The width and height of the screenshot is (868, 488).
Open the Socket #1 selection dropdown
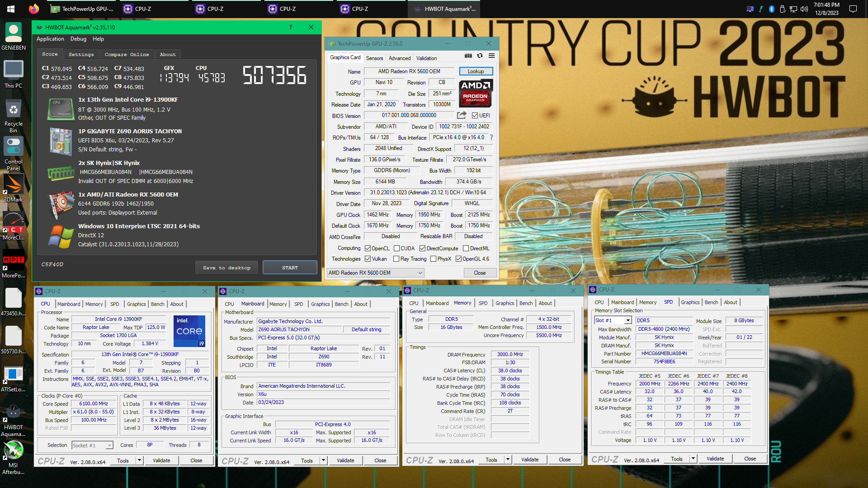[x=92, y=446]
